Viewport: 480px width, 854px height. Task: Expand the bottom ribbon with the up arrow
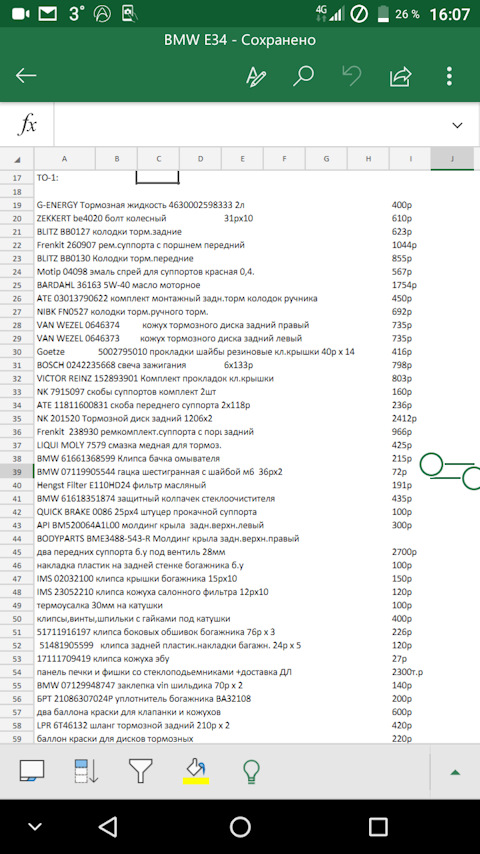point(455,772)
